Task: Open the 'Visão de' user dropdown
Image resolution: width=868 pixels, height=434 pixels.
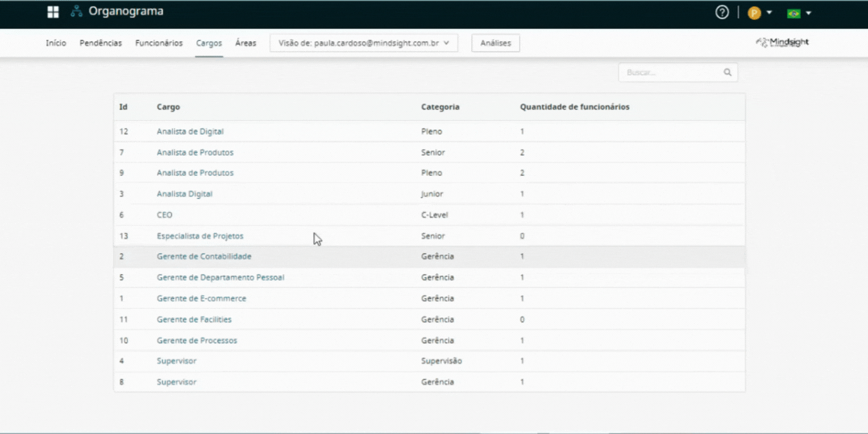Action: point(364,43)
